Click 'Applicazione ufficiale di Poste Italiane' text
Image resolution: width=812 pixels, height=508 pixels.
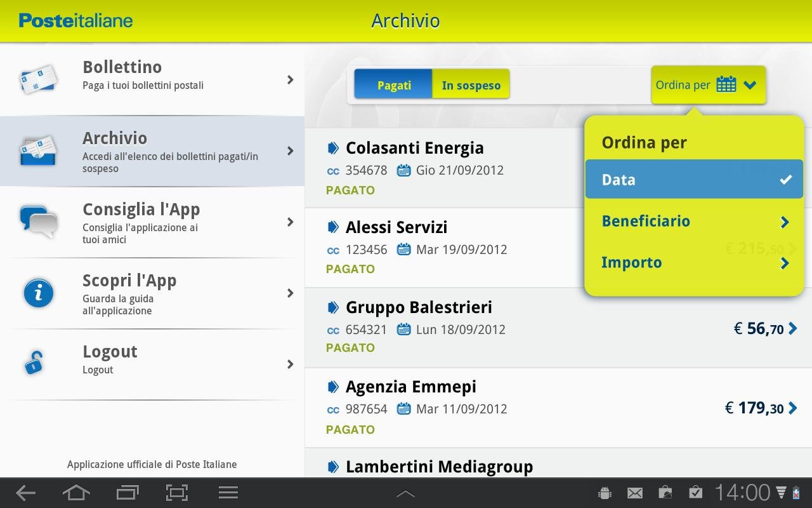pyautogui.click(x=152, y=464)
